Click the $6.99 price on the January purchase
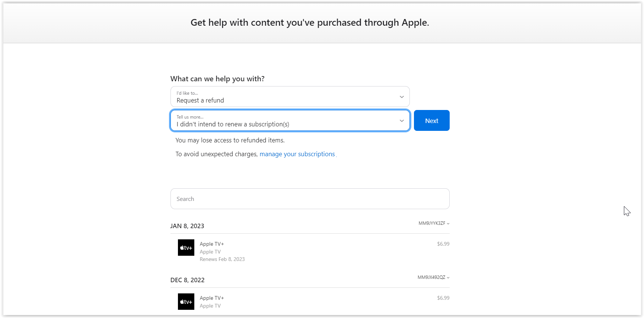This screenshot has width=644, height=318. point(443,243)
